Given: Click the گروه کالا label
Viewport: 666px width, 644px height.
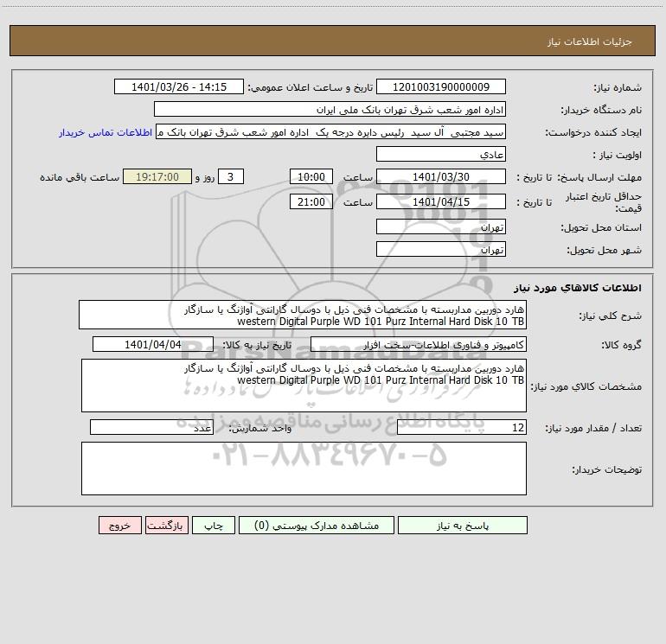Looking at the screenshot, I should click(621, 345).
